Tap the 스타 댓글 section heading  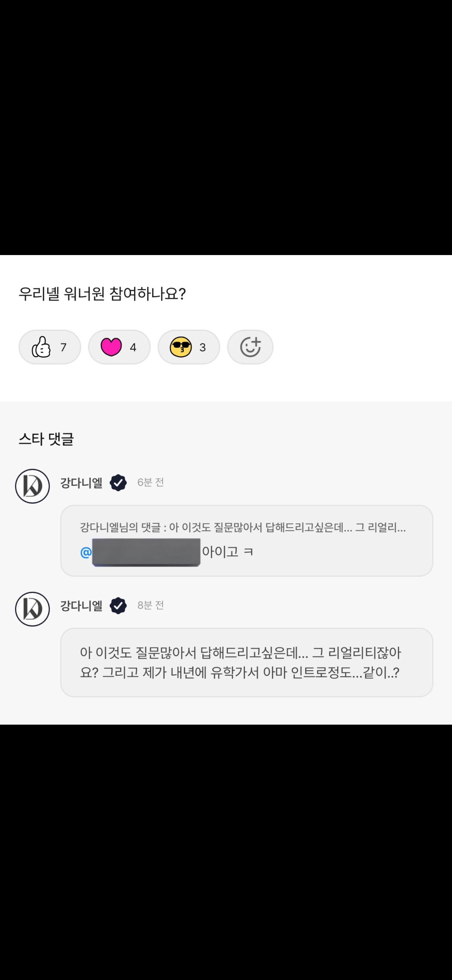46,439
